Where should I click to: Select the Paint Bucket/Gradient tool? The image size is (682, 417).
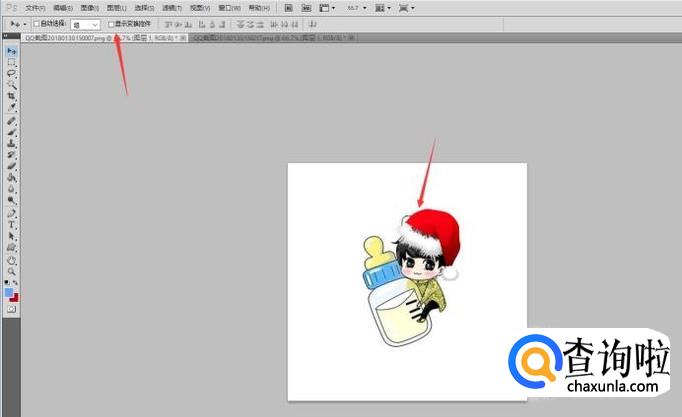12,177
